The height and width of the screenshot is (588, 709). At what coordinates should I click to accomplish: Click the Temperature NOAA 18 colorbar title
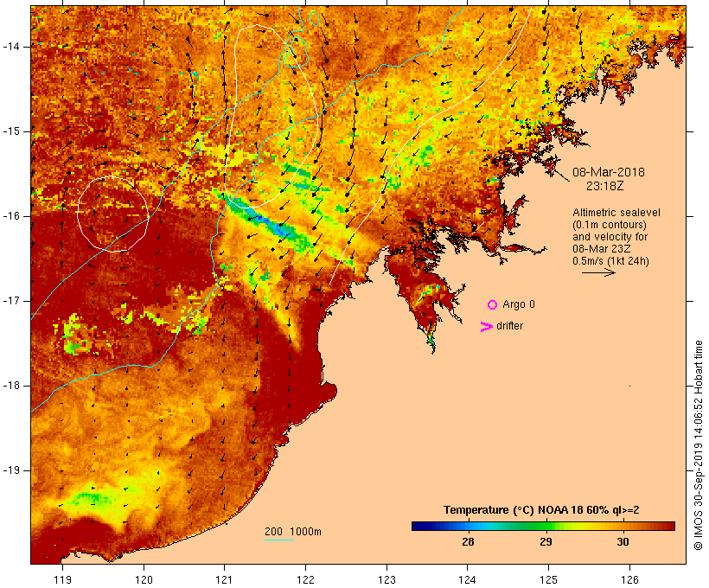coord(541,510)
